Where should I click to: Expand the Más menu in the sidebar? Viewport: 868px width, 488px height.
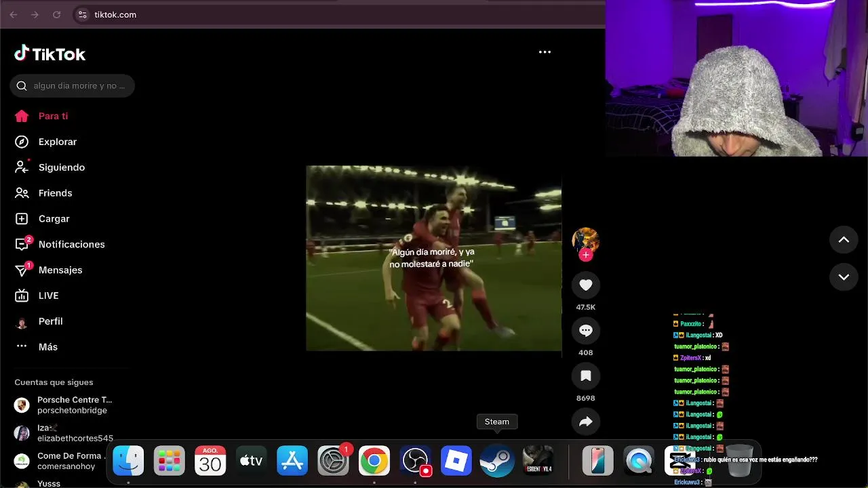tap(36, 347)
